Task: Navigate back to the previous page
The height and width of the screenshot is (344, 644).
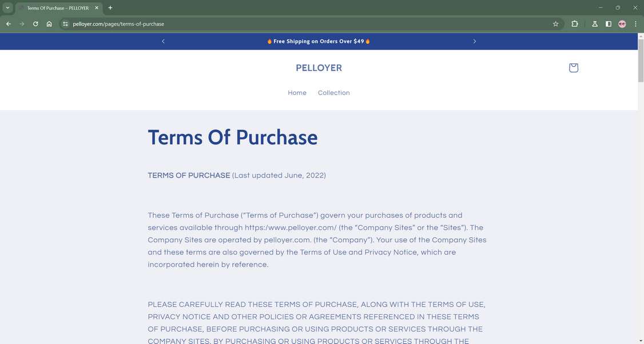Action: click(8, 24)
